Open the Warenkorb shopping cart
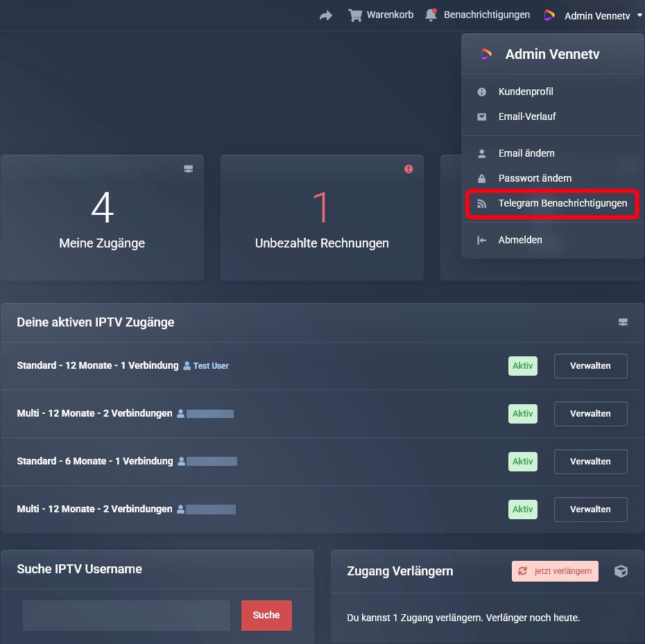This screenshot has width=645, height=644. pyautogui.click(x=381, y=15)
